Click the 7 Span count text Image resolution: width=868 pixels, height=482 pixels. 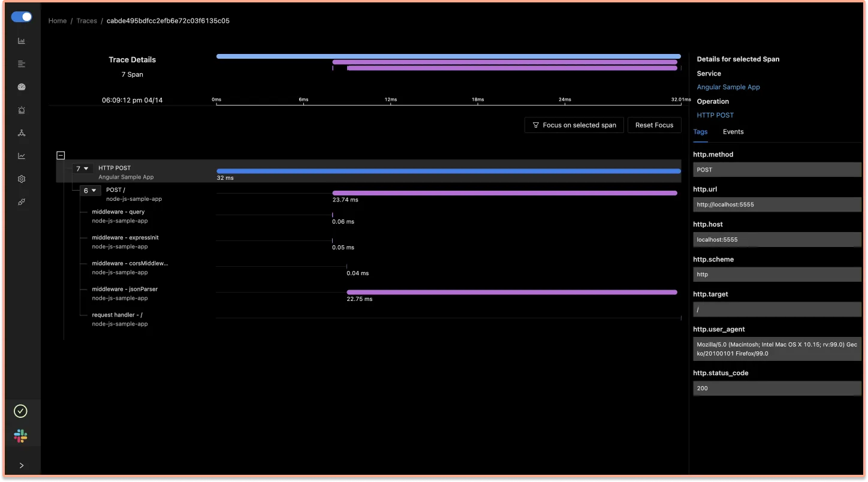coord(132,74)
